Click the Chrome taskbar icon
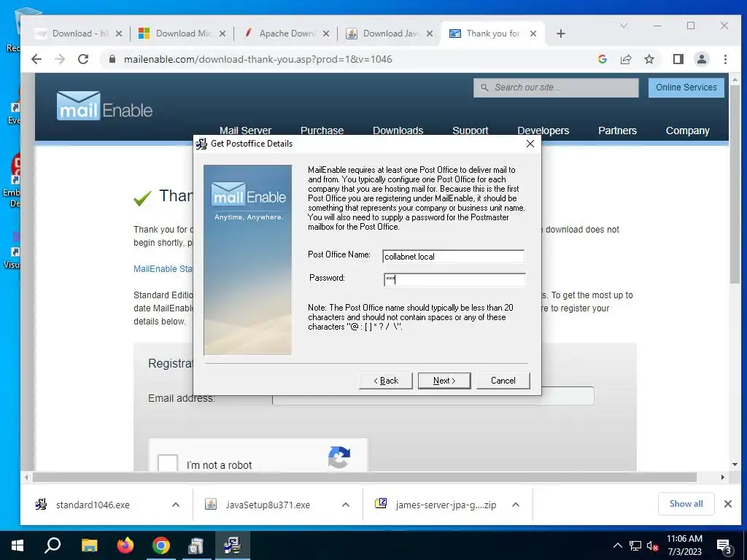 click(x=161, y=545)
